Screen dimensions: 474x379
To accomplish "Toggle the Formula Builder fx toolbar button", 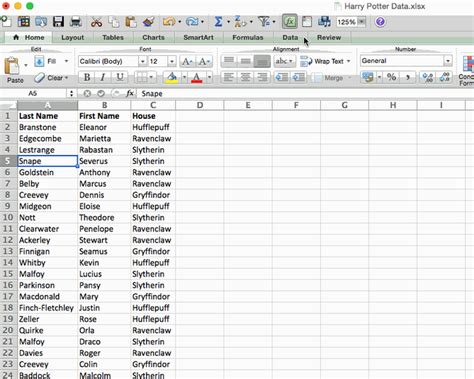I will point(290,22).
